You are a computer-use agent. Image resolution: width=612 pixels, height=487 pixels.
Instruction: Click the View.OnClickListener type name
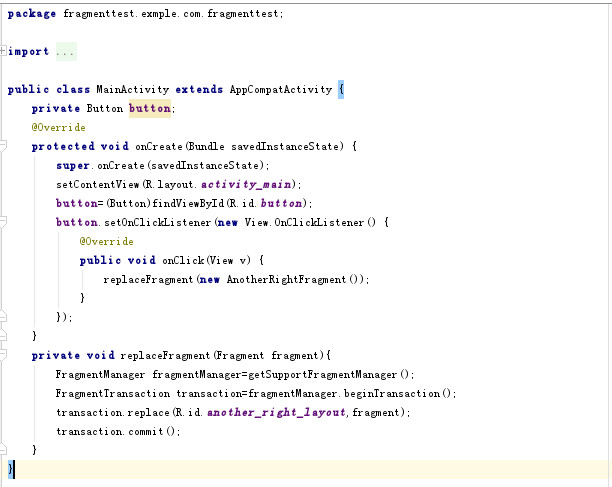[x=304, y=222]
